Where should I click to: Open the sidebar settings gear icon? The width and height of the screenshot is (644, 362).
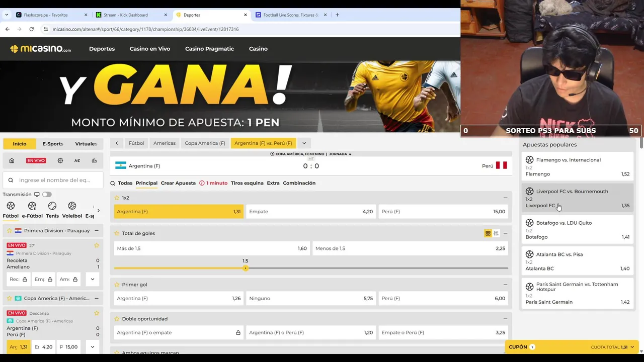coord(60,160)
